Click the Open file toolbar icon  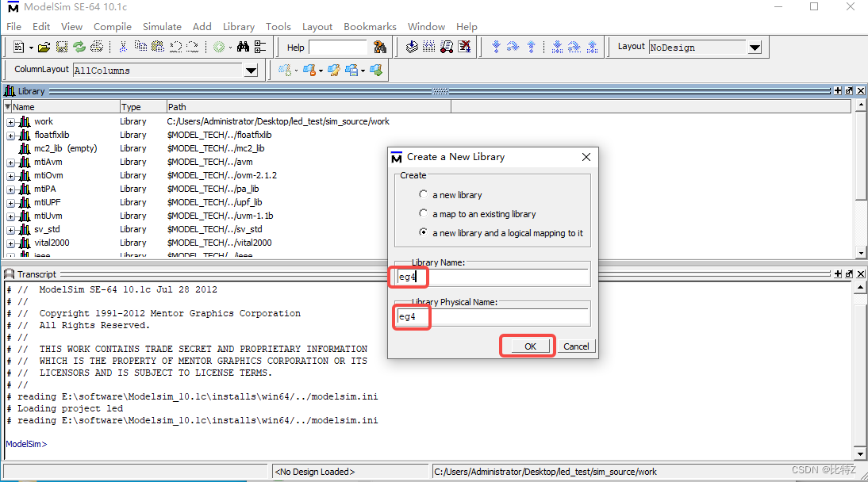point(44,46)
